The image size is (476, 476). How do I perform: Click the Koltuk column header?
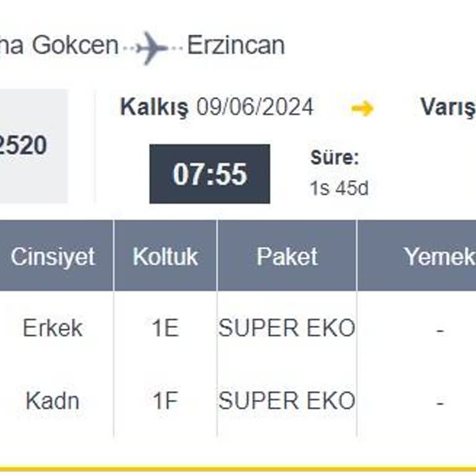165,257
